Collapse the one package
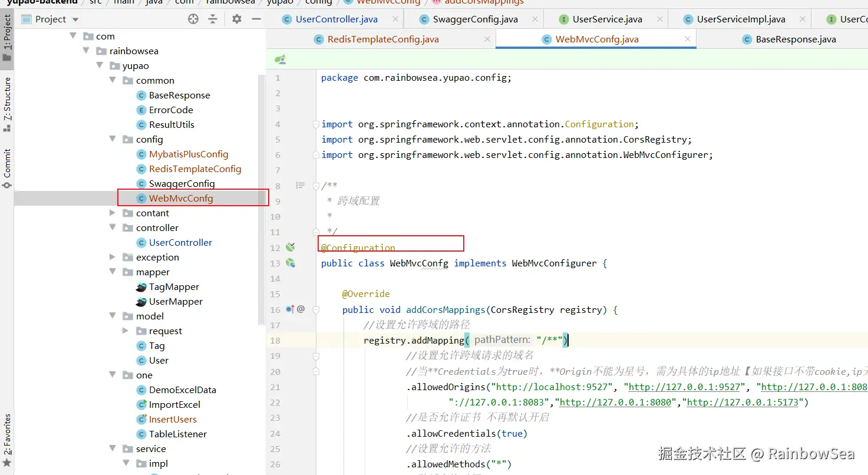The width and height of the screenshot is (868, 475). 113,375
